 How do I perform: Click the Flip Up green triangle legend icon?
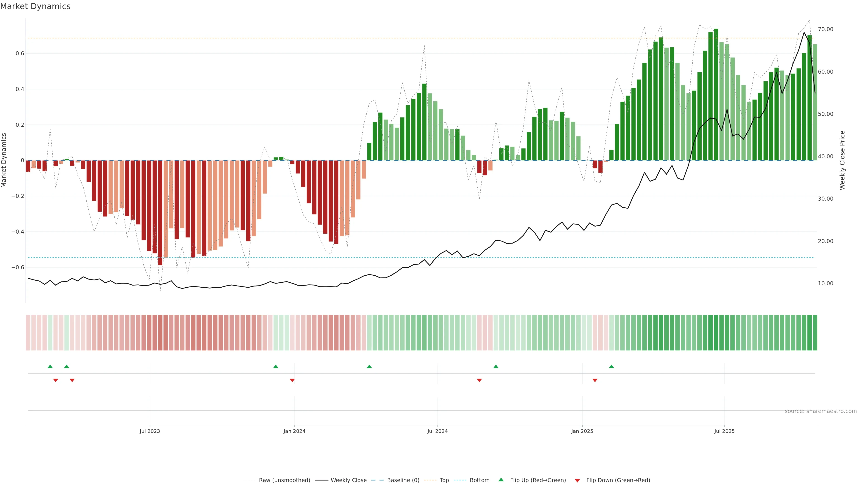[x=501, y=480]
